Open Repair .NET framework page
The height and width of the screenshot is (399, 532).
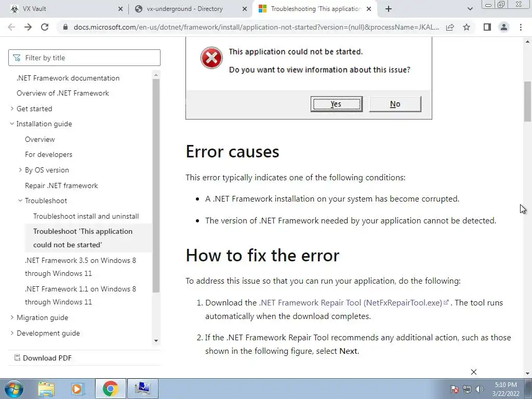(x=61, y=185)
